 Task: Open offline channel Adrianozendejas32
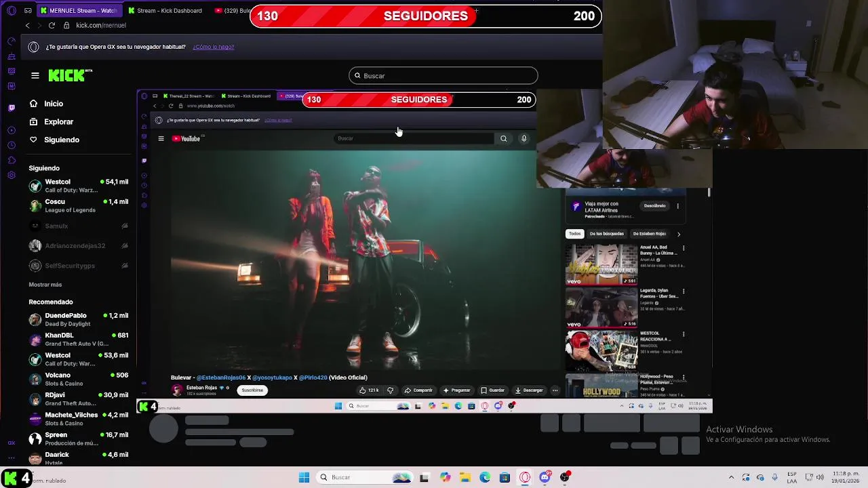tap(79, 245)
